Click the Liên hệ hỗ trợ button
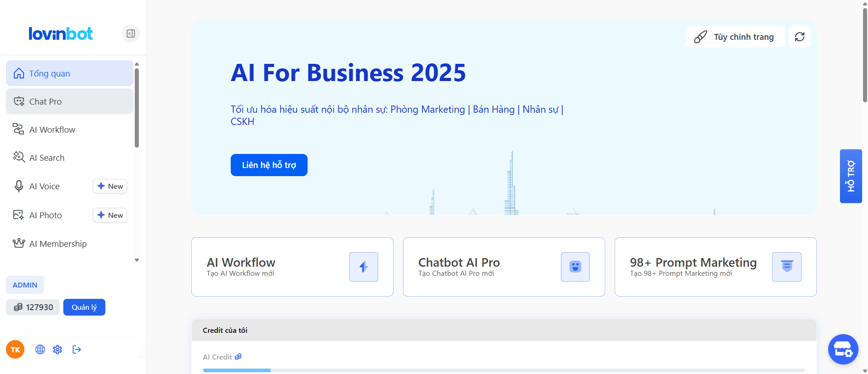Screen dimensions: 868x374 (269, 165)
